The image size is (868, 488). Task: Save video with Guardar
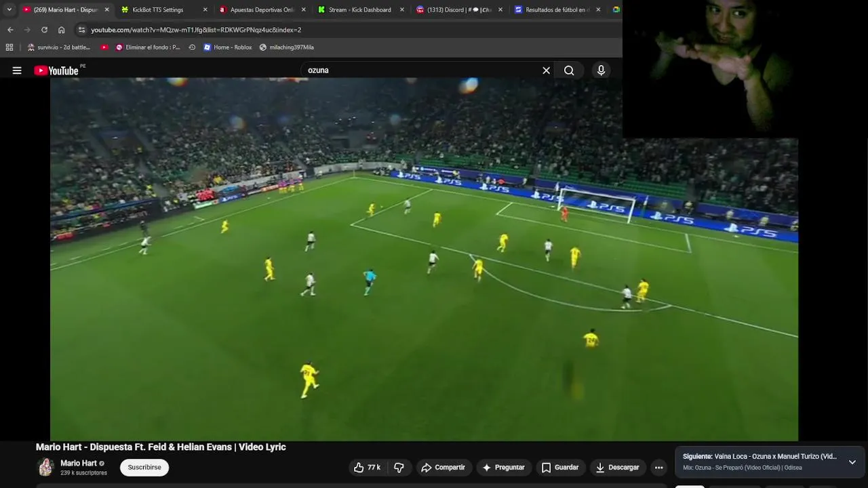click(559, 468)
